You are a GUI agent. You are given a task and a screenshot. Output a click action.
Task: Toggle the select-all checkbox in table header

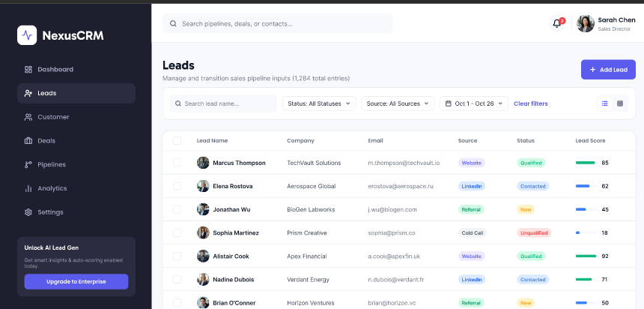point(177,141)
